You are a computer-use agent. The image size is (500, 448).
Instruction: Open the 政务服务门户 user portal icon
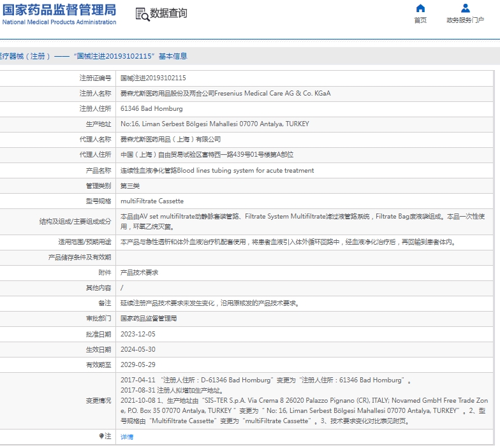click(466, 8)
